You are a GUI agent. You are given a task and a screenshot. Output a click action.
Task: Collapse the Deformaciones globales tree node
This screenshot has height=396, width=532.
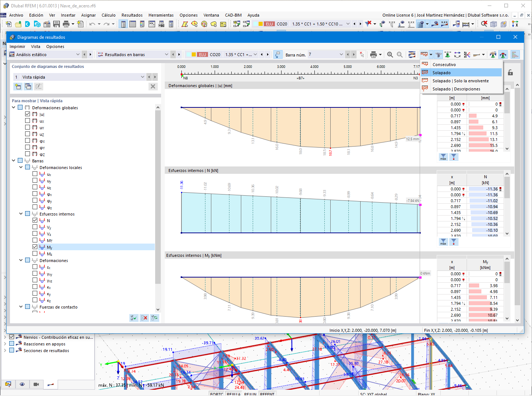[14, 107]
